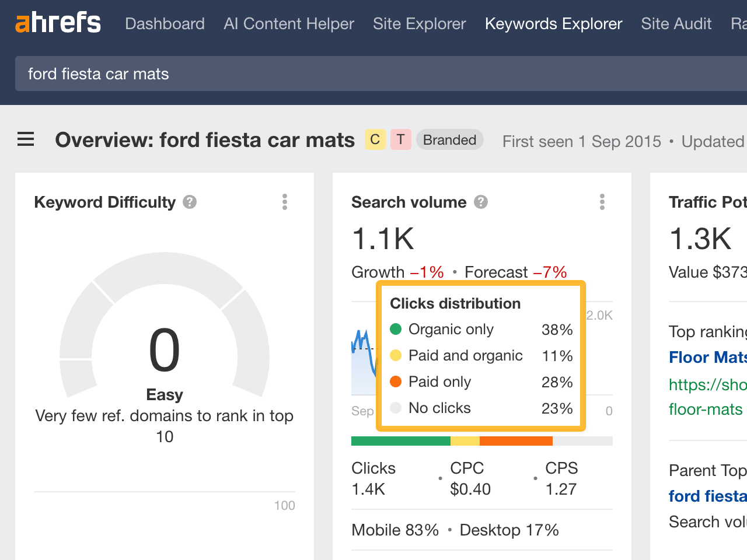Open the Search volume options menu
The width and height of the screenshot is (747, 560).
tap(602, 202)
